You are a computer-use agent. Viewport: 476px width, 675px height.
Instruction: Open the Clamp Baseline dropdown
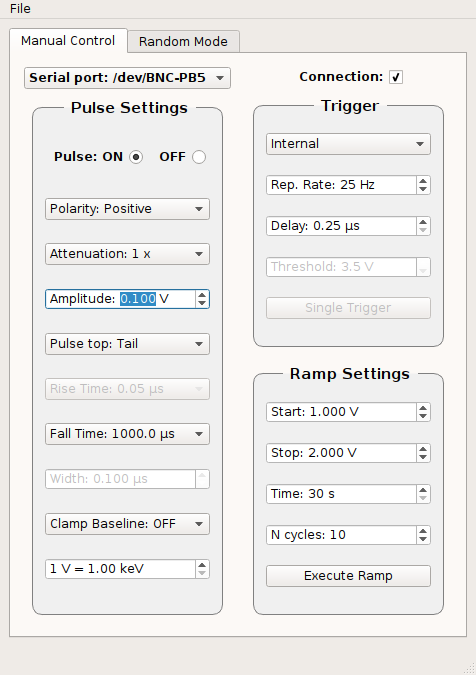127,524
